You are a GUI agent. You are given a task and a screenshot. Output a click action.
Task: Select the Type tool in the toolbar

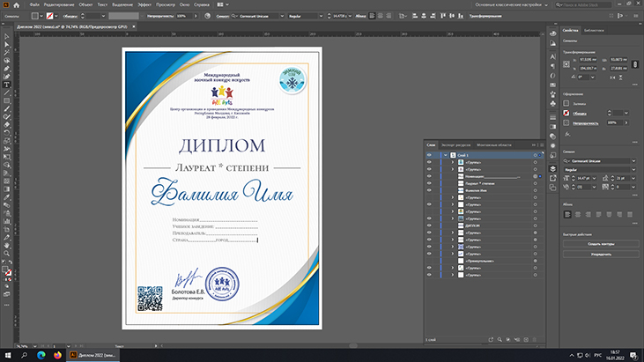click(6, 84)
